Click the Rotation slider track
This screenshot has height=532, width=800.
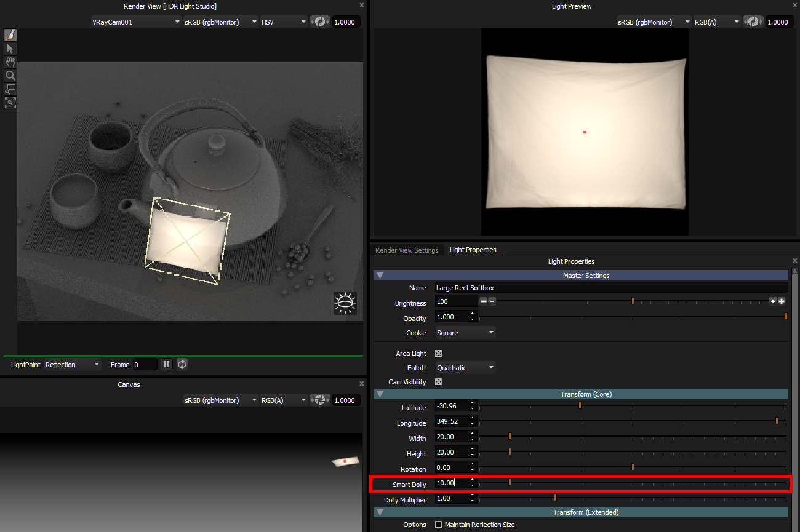(633, 467)
